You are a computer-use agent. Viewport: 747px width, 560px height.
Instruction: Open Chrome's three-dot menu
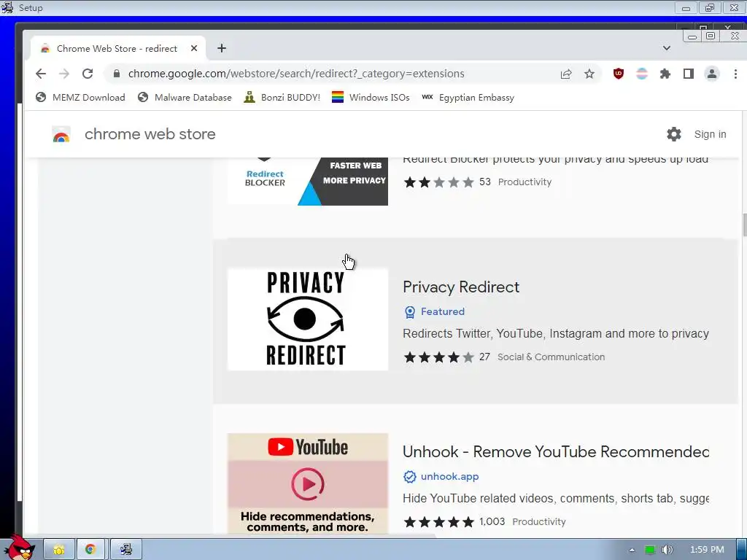click(x=735, y=74)
